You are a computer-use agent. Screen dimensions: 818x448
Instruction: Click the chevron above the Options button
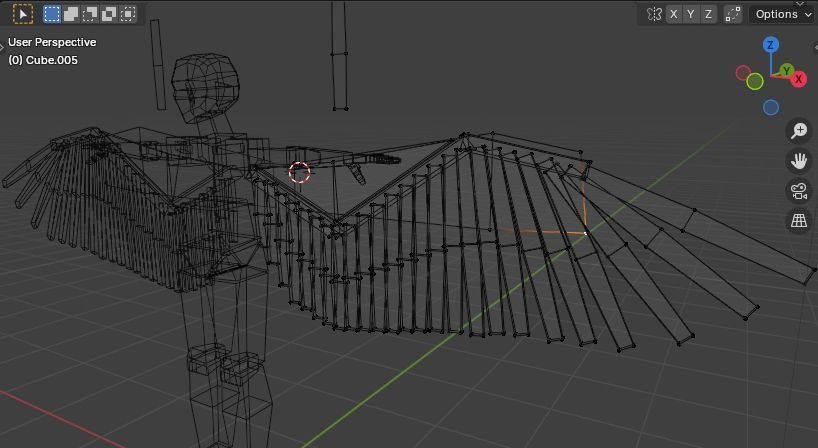[800, 3]
